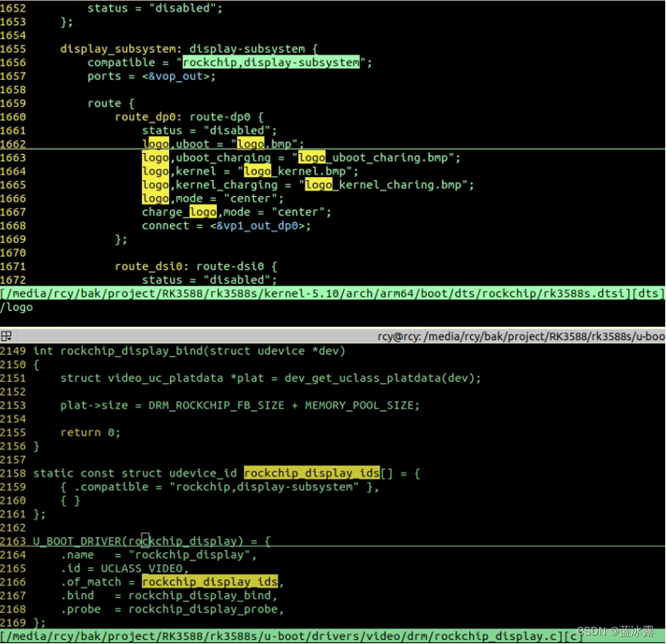Click "charge_logo,mode" property line

tap(237, 212)
